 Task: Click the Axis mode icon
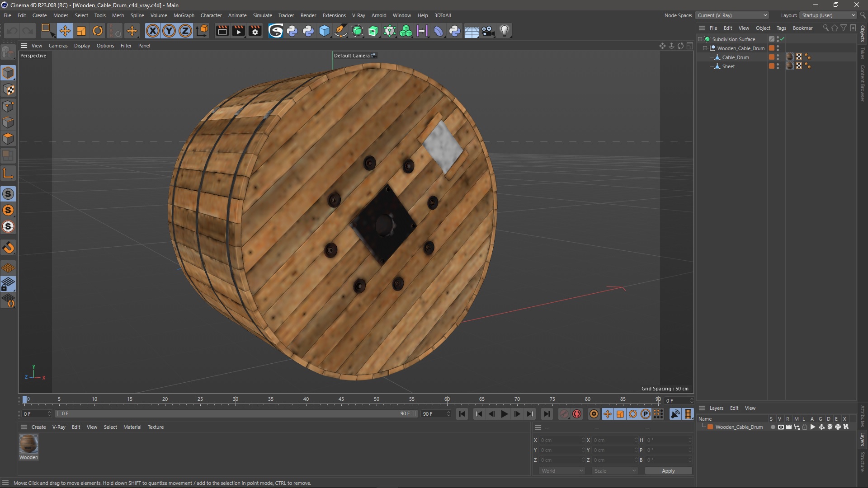coord(8,173)
